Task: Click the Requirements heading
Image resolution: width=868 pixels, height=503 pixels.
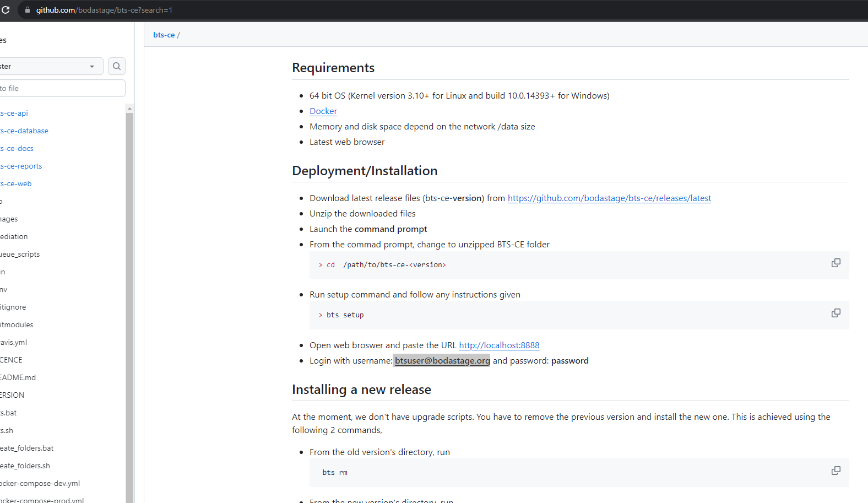Action: [333, 68]
